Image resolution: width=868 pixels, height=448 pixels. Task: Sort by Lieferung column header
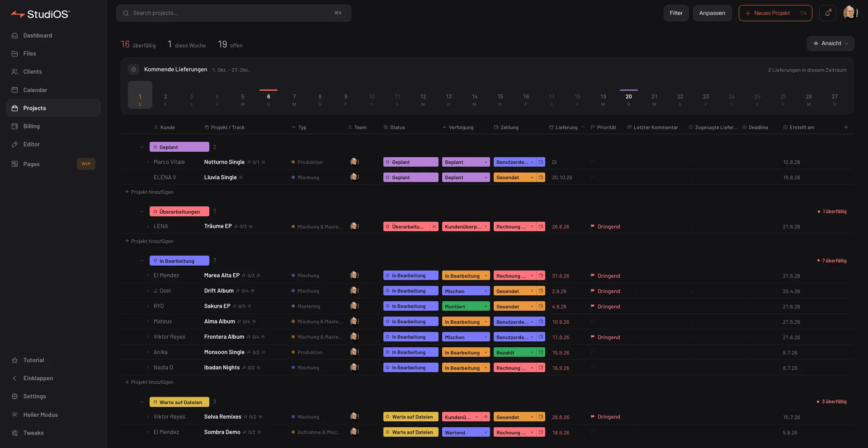(x=566, y=127)
